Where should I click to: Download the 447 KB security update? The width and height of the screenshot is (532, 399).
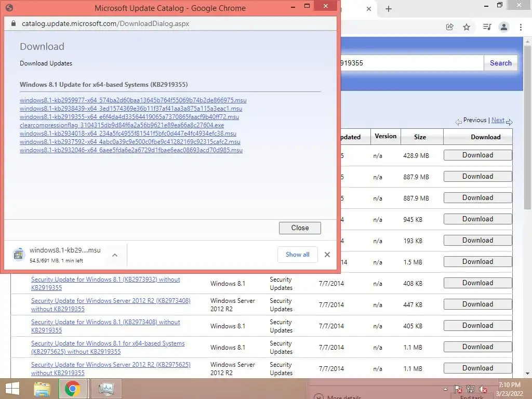pyautogui.click(x=478, y=304)
